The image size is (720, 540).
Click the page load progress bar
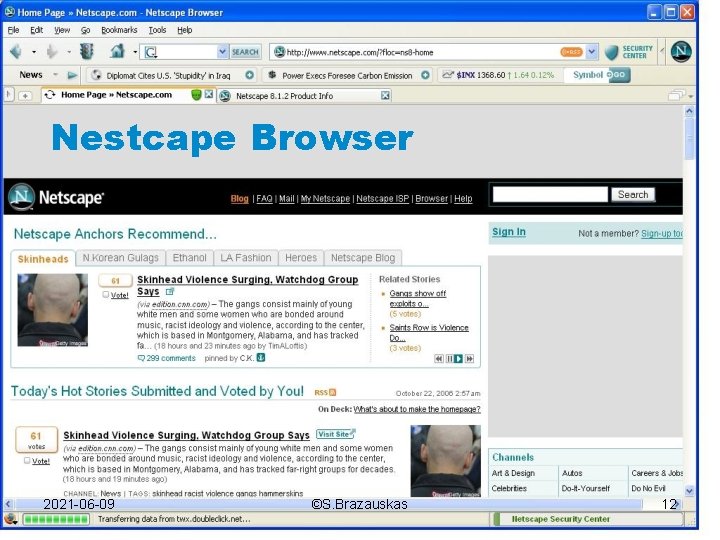[56, 519]
